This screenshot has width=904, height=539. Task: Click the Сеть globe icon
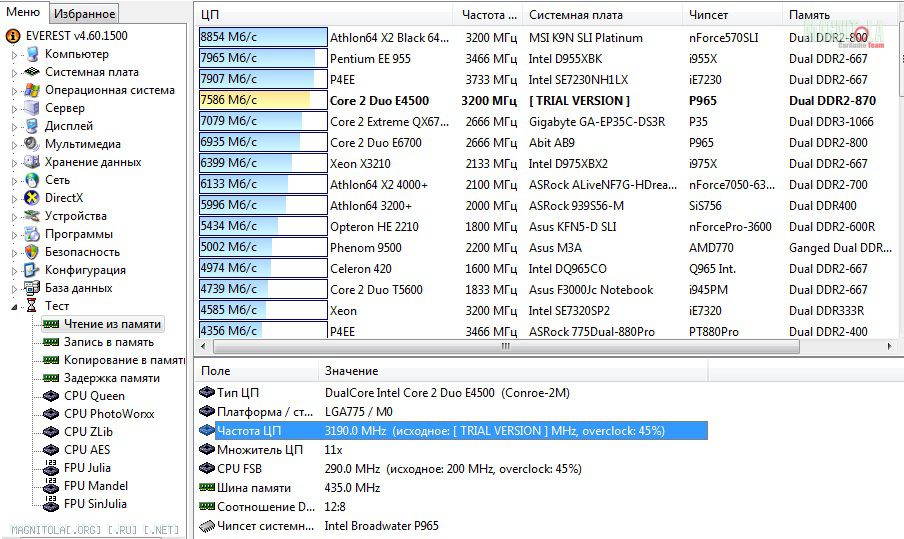pos(32,180)
